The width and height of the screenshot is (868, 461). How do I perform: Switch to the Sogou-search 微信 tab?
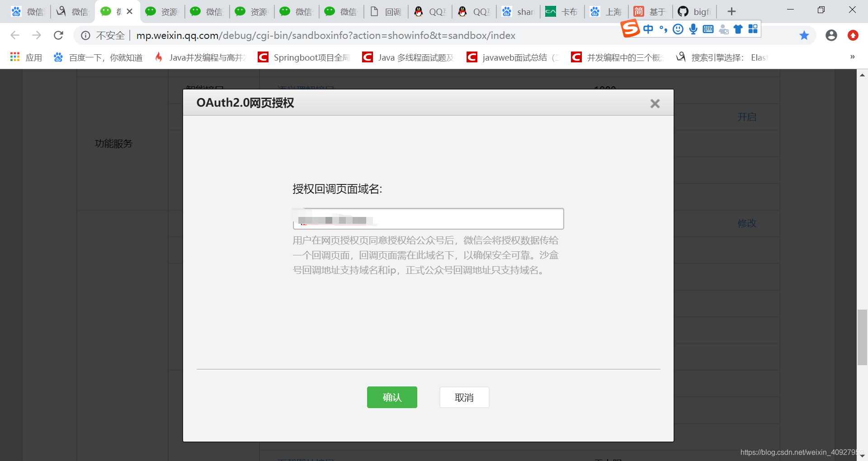(x=72, y=11)
